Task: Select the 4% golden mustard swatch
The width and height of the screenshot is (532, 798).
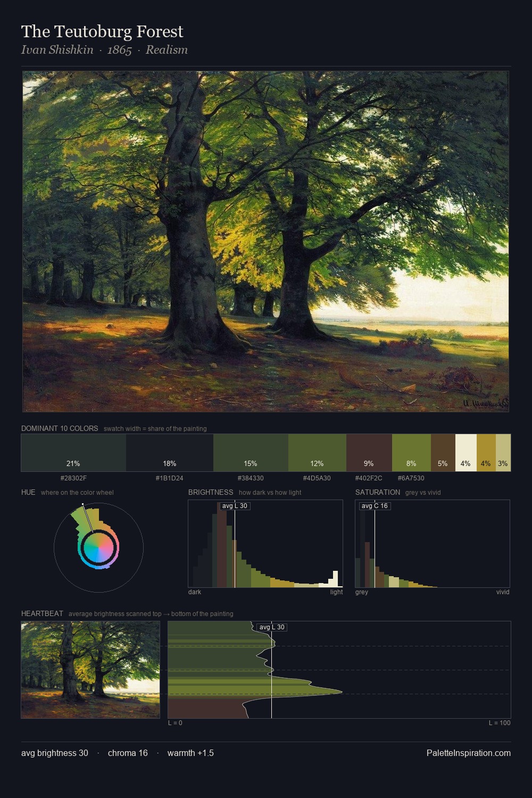Action: point(486,453)
